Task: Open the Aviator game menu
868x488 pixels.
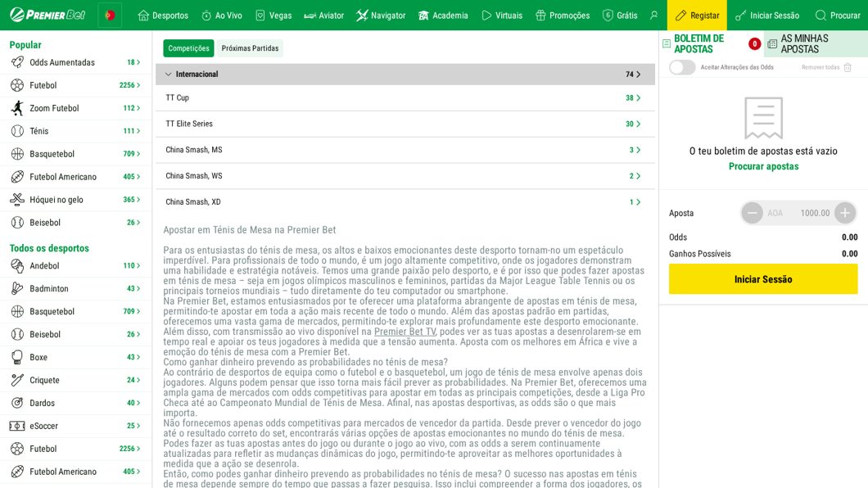Action: coord(323,16)
